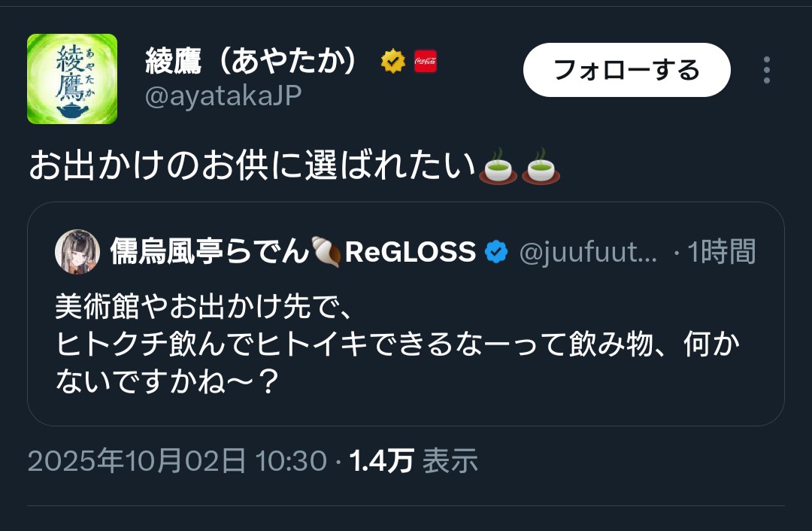812x531 pixels.
Task: Click the ReGLOSS text in quoted name
Action: pyautogui.click(x=411, y=252)
